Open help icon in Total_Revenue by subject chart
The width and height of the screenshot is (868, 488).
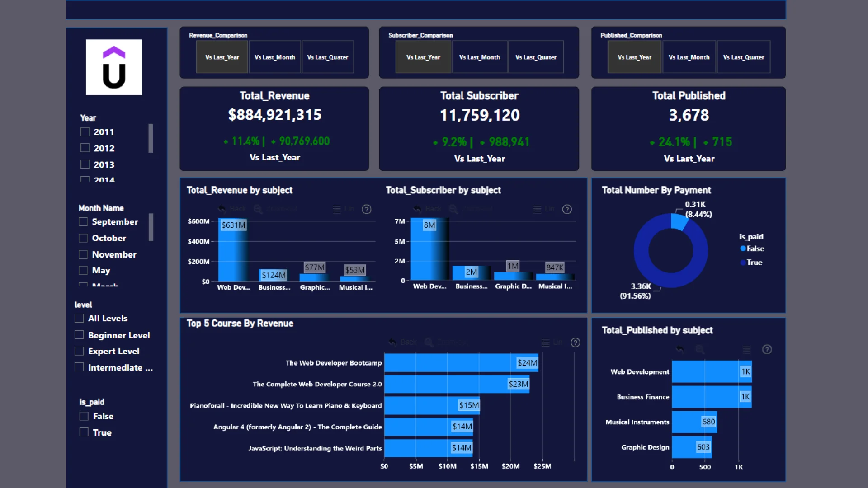[367, 209]
